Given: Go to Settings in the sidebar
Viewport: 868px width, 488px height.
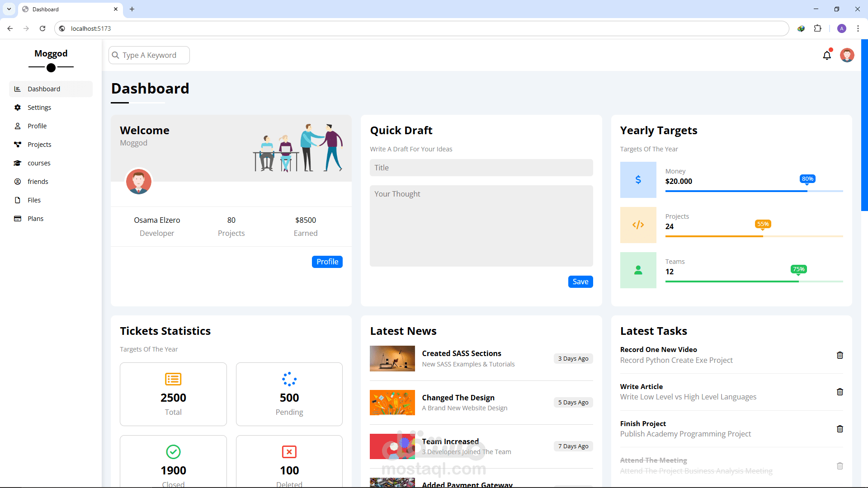Looking at the screenshot, I should tap(51, 108).
